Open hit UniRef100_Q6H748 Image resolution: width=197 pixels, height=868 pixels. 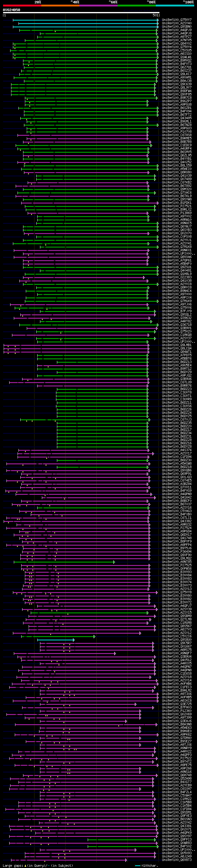(177, 775)
